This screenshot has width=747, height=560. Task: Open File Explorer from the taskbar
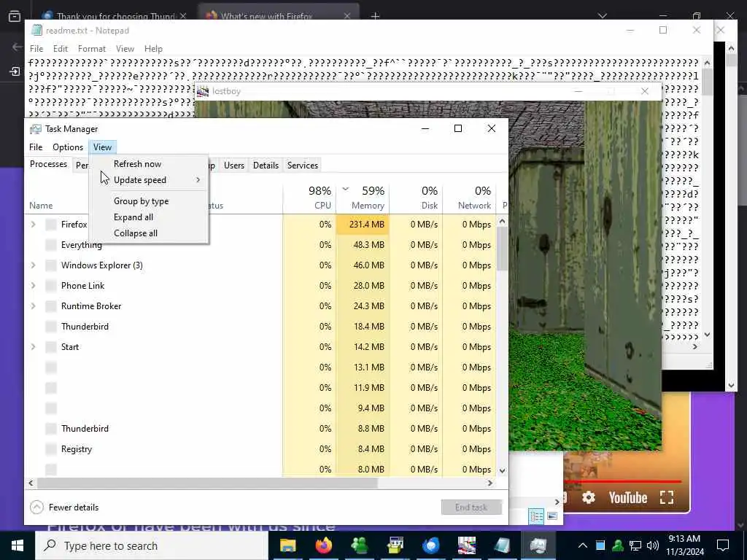[287, 545]
